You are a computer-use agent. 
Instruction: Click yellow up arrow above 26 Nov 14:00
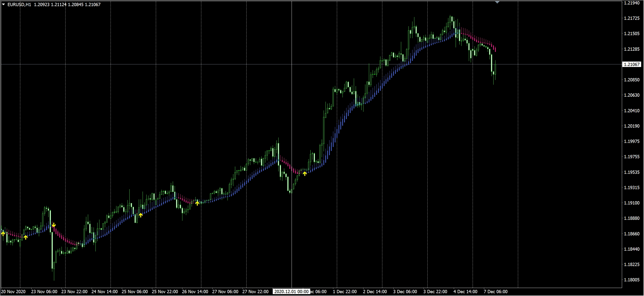click(197, 203)
